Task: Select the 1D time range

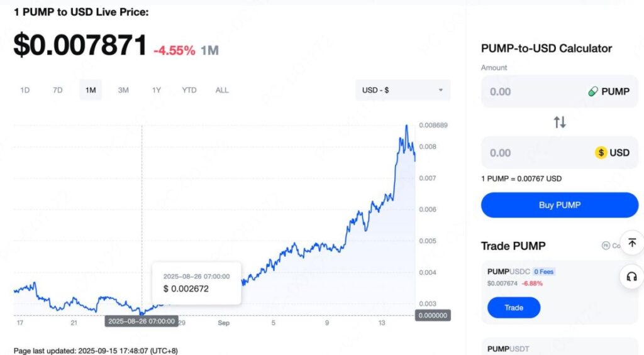Action: (25, 90)
